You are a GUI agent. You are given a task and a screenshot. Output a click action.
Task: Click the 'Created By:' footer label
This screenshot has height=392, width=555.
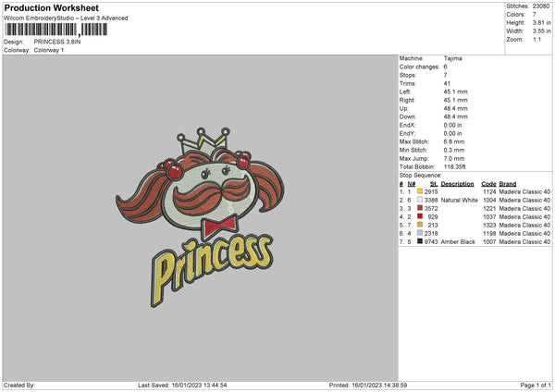coord(19,386)
